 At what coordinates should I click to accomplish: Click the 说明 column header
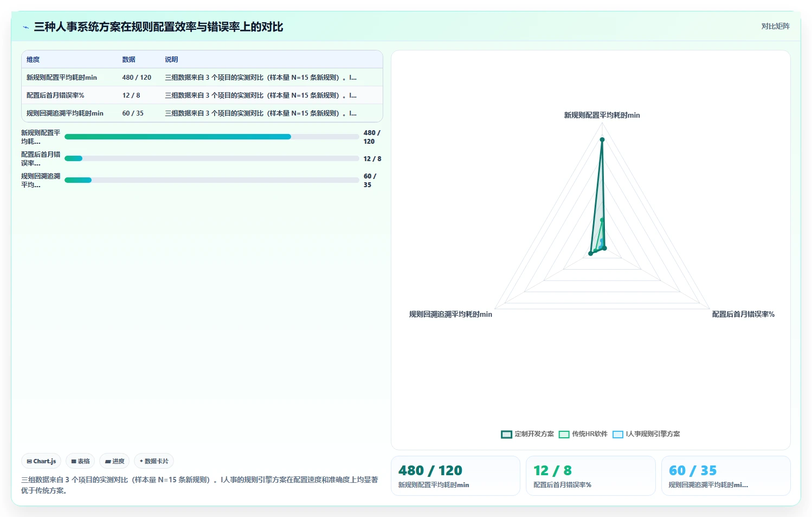coord(171,60)
